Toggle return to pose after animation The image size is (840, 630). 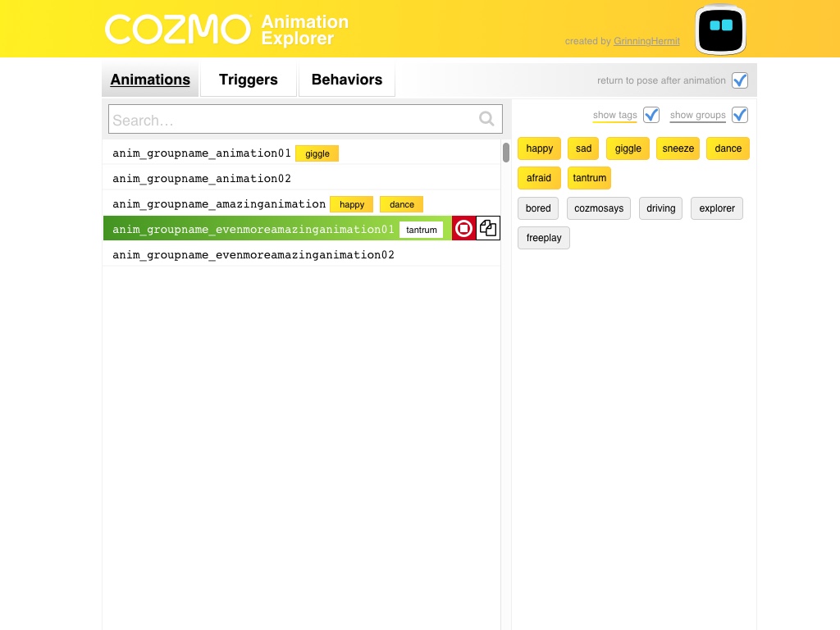click(x=740, y=80)
